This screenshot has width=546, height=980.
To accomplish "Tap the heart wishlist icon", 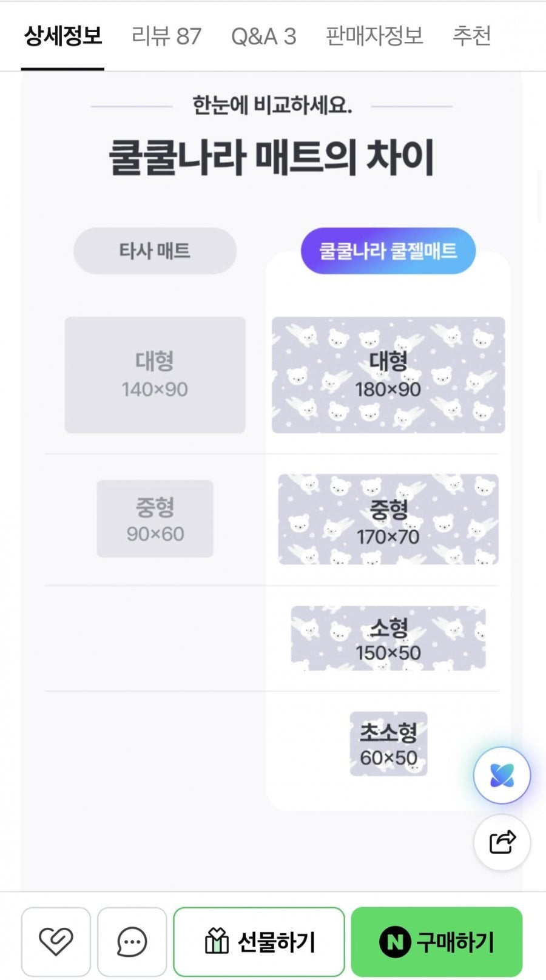I will [x=56, y=942].
